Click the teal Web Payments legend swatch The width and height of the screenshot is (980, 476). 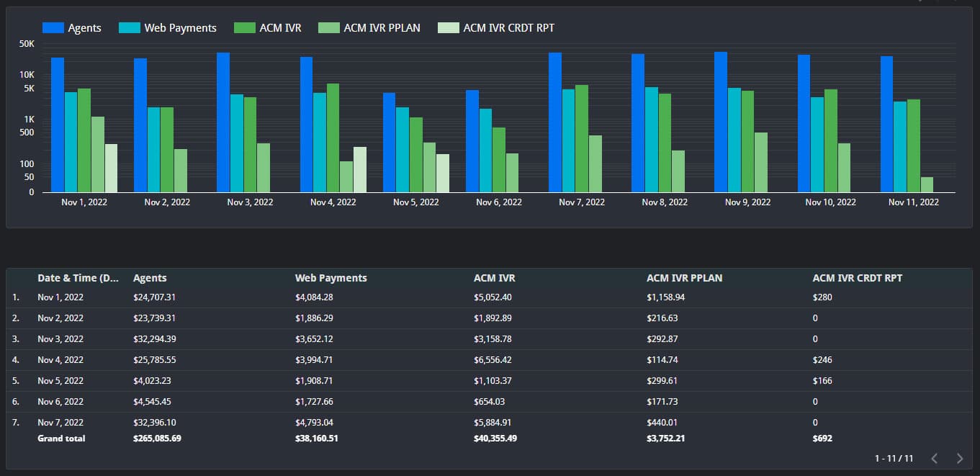(x=130, y=28)
